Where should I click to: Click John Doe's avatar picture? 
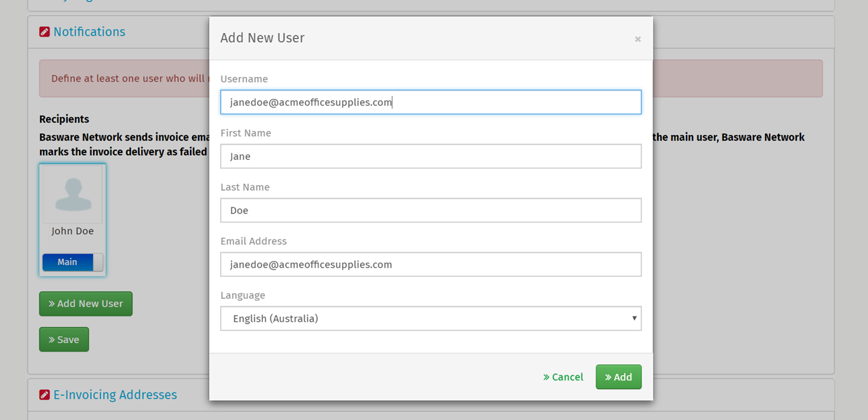(72, 195)
